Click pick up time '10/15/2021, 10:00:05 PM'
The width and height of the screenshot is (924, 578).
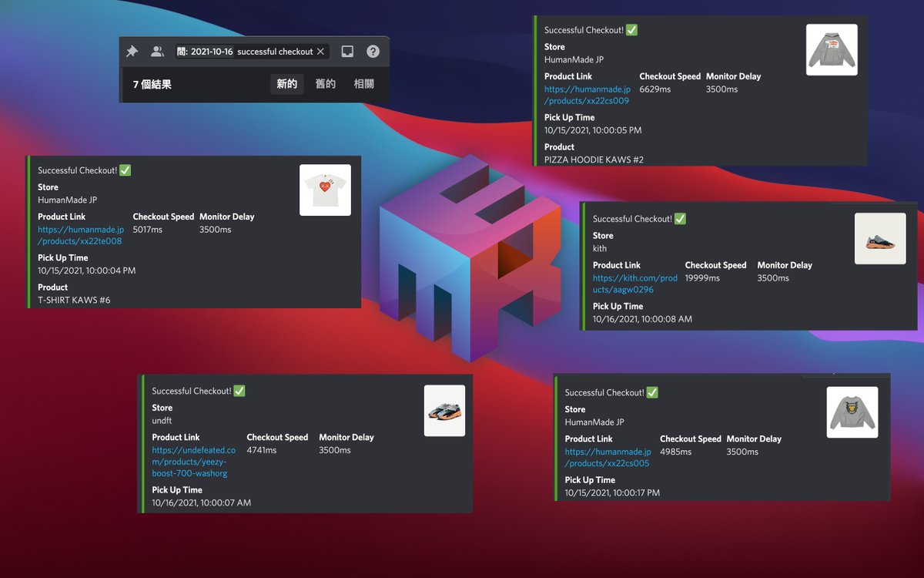tap(593, 130)
